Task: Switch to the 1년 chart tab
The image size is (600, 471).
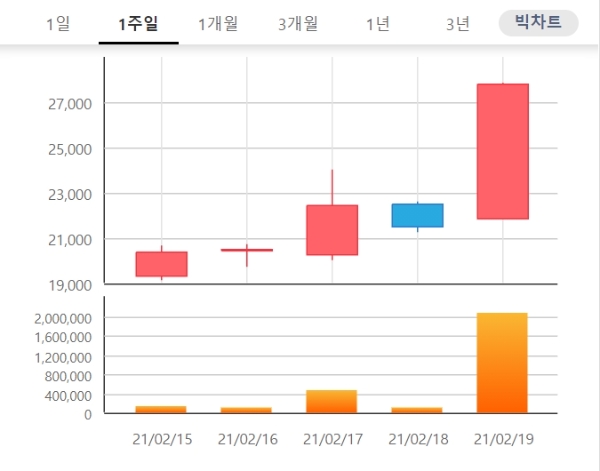Action: [378, 24]
